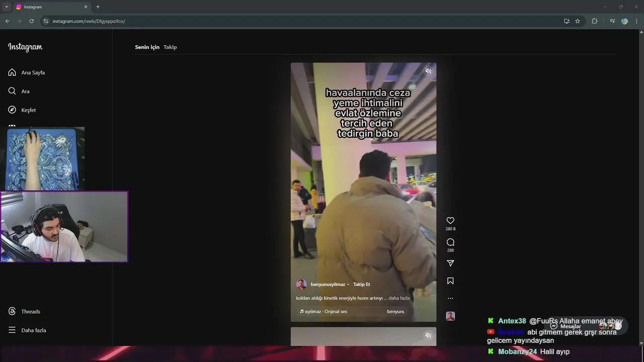Image resolution: width=644 pixels, height=362 pixels.
Task: Select the Instagram browser tab
Action: coord(51,7)
